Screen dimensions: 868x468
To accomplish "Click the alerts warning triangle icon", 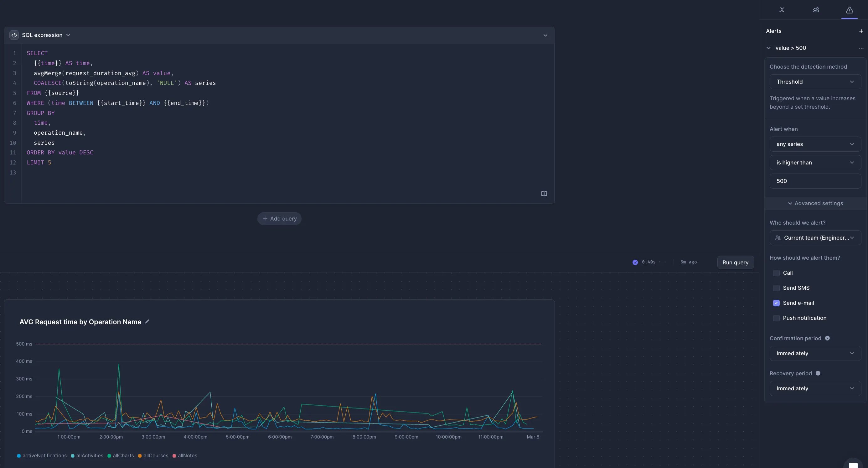I will pyautogui.click(x=849, y=10).
